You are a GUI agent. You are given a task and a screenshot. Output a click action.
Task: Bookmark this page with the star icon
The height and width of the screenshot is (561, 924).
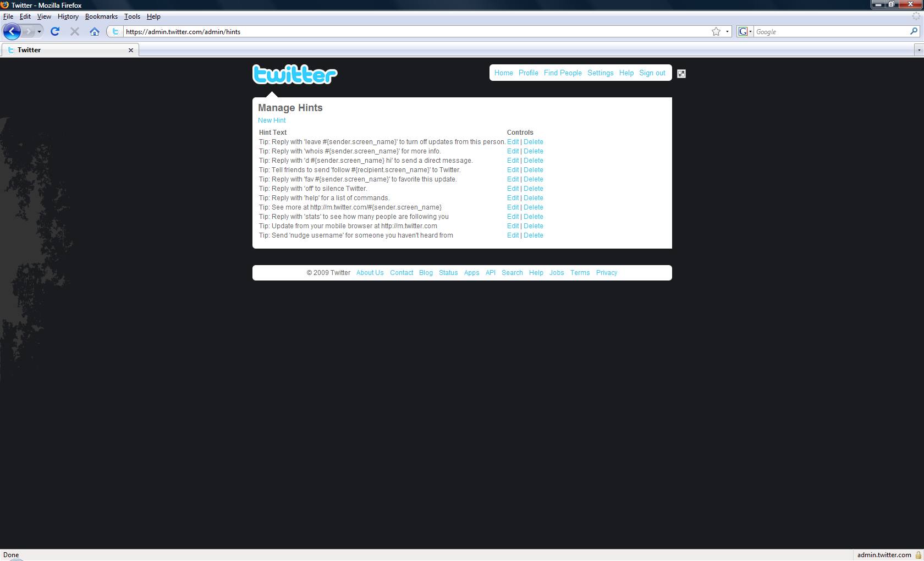[716, 31]
